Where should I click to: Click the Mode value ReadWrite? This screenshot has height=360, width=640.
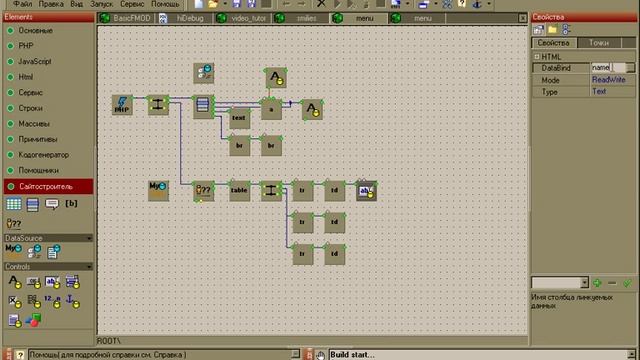[x=609, y=80]
